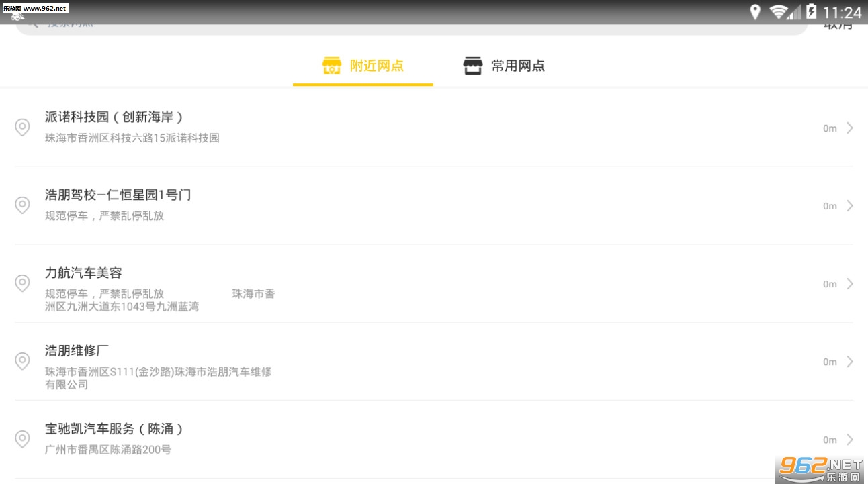The image size is (868, 488).
Task: Tap the 11:24 clock in the status bar
Action: 842,13
